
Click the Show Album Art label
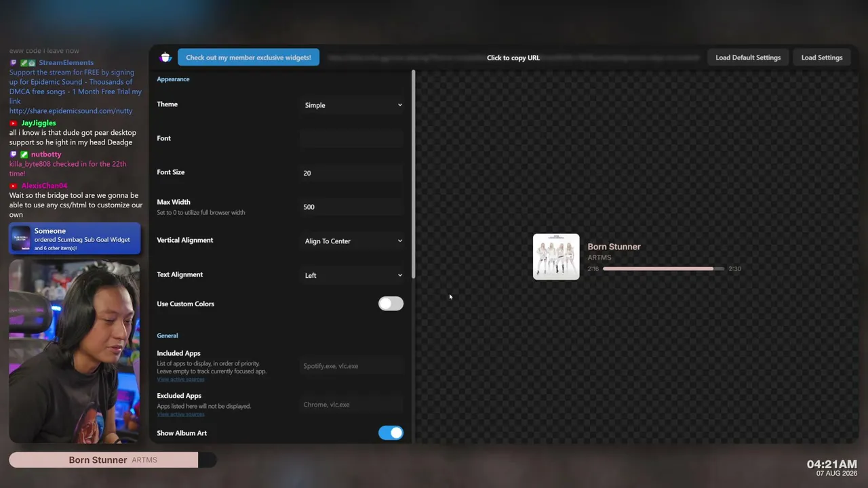(x=182, y=433)
